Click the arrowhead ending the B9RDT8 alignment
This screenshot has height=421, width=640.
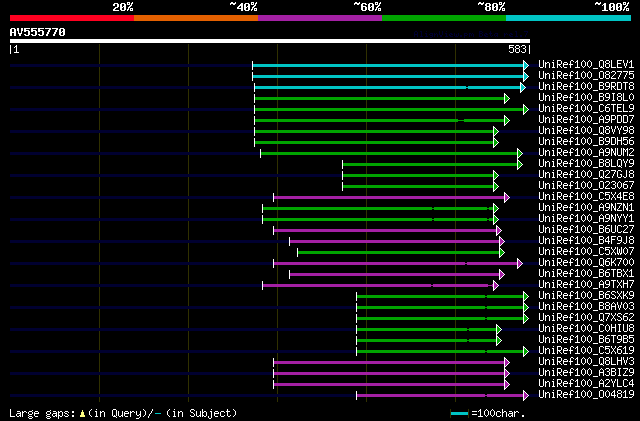point(523,87)
